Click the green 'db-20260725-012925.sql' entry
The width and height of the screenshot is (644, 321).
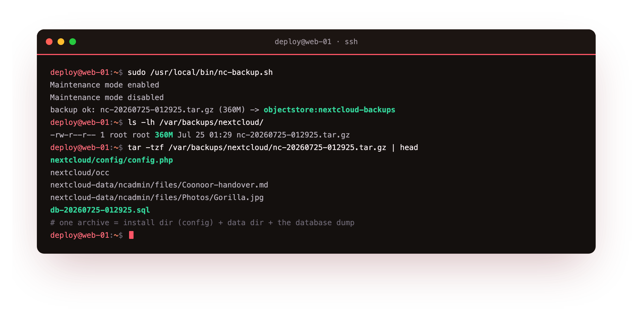click(100, 210)
